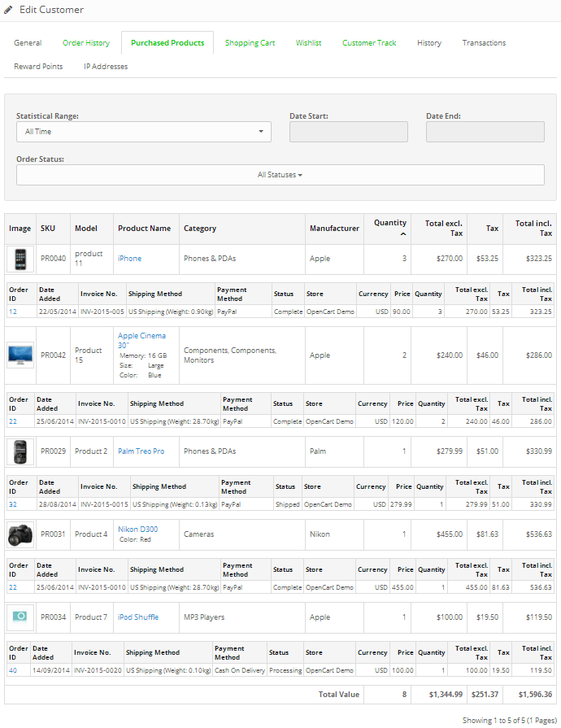
Task: Open the Customer Track tab
Action: tap(369, 43)
